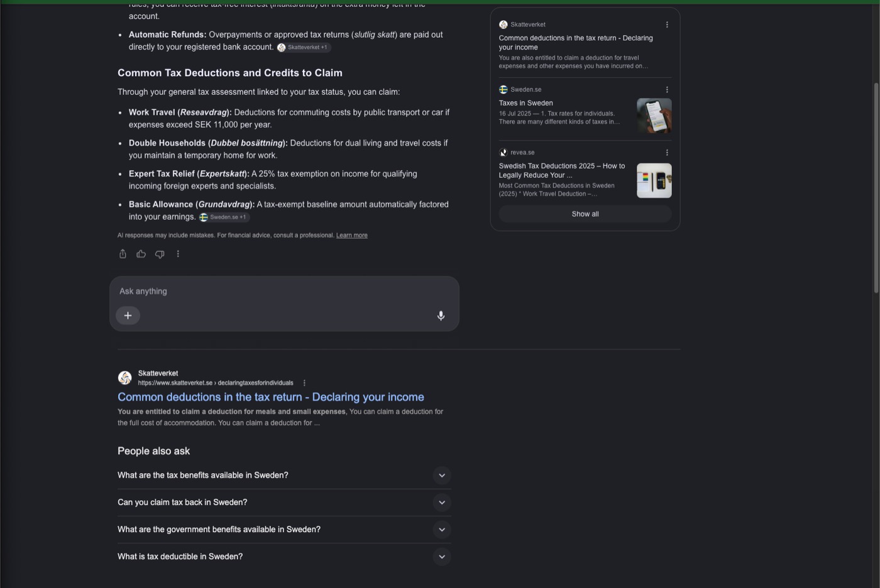
Task: Focus the Ask anything input field
Action: click(284, 291)
